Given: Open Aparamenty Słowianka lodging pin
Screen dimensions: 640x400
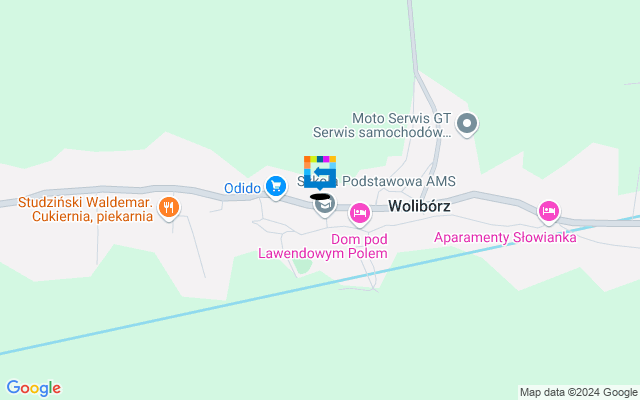Looking at the screenshot, I should (x=549, y=211).
